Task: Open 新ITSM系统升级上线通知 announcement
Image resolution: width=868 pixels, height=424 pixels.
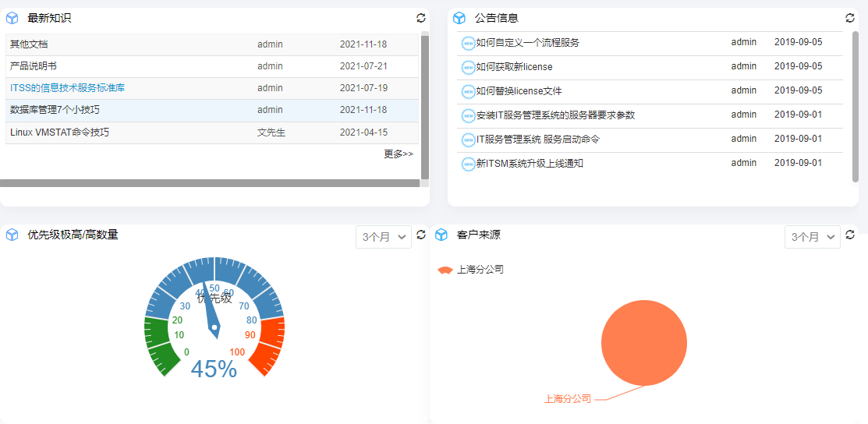Action: click(530, 164)
